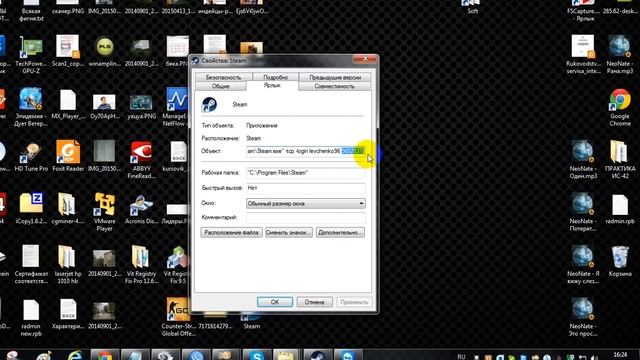Viewport: 640px width, 360px height.
Task: Select the Steam desktop shortcut icon
Action: coord(251,321)
